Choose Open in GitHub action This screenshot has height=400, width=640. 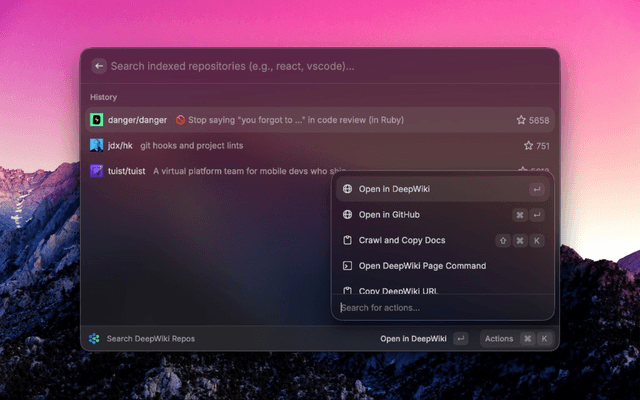[442, 215]
